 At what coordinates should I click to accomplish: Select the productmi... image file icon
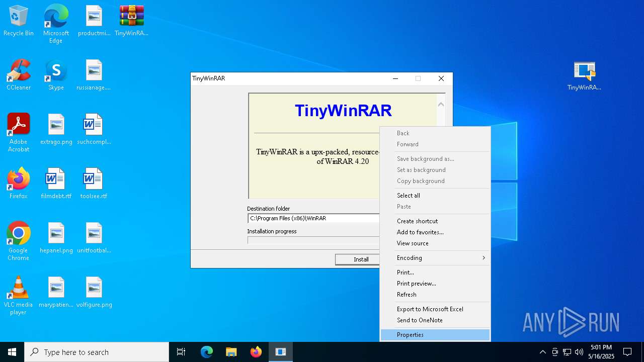(94, 21)
